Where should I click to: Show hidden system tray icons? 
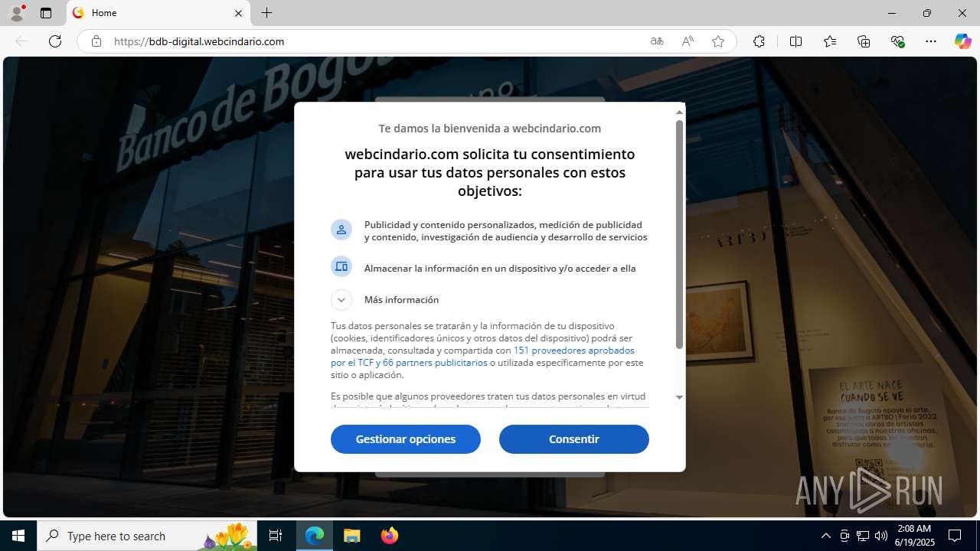coord(825,536)
